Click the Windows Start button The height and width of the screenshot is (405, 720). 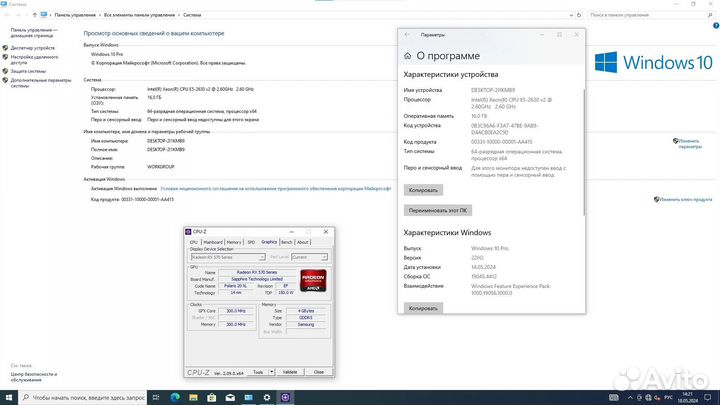[x=7, y=397]
